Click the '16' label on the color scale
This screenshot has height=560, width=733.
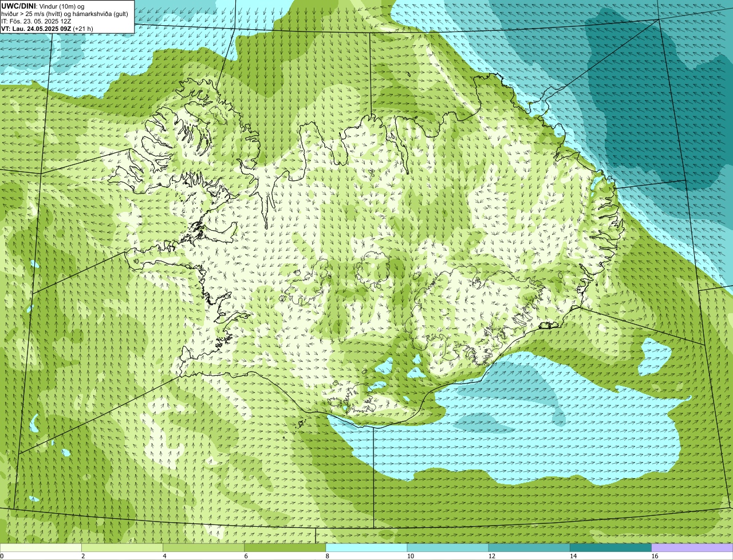(x=655, y=556)
